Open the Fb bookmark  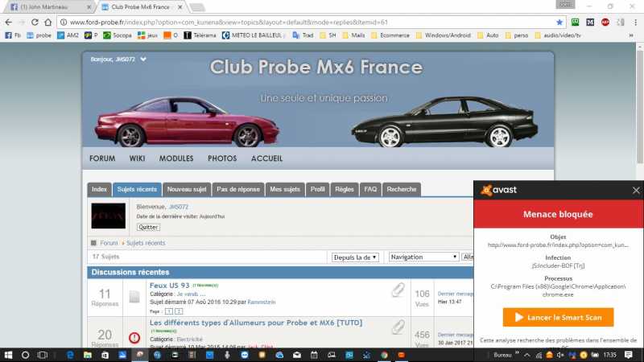pyautogui.click(x=12, y=35)
